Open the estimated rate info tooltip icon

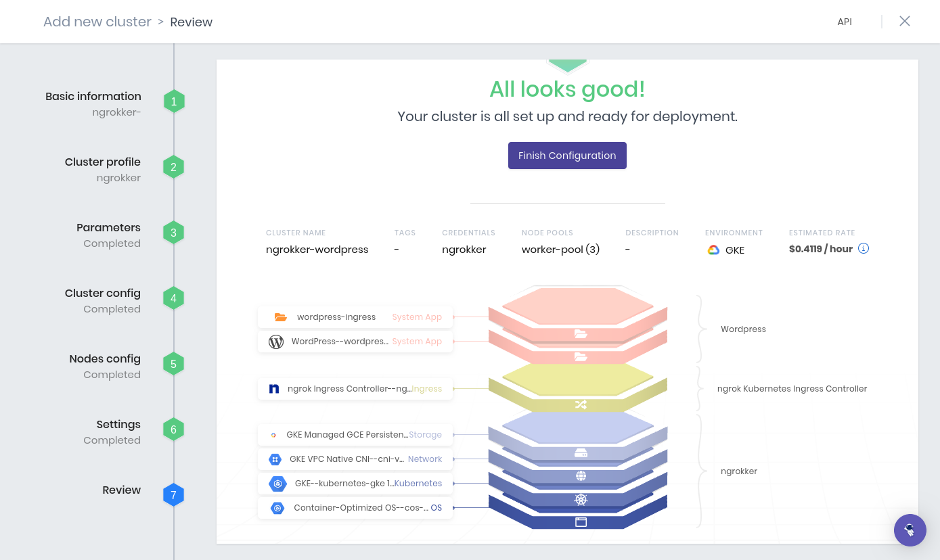pyautogui.click(x=864, y=248)
